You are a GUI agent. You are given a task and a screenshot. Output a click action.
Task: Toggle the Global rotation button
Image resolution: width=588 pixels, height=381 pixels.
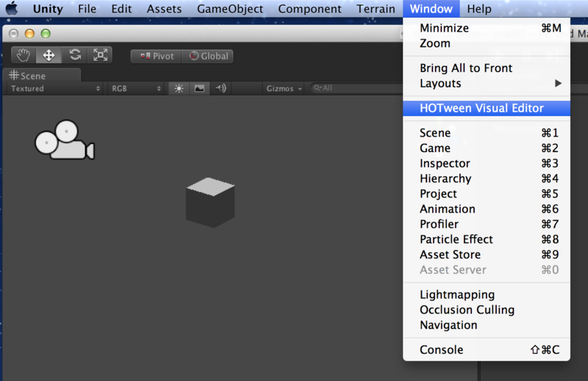[208, 57]
